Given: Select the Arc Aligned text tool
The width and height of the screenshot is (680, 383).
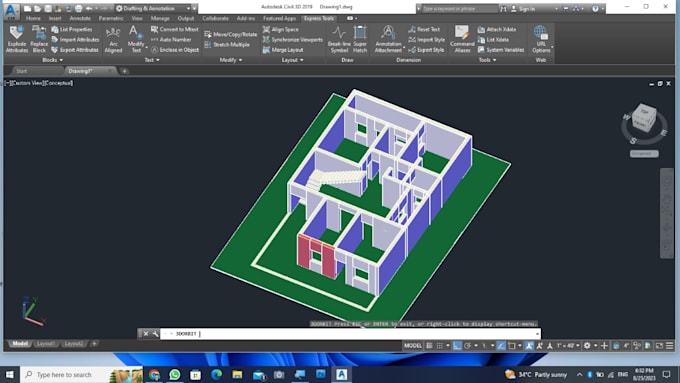Looking at the screenshot, I should [113, 39].
